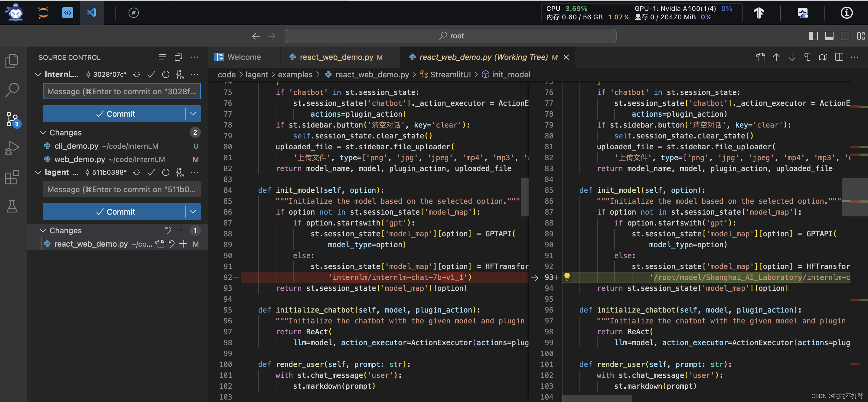Screen dimensions: 868x402
Task: Open more actions for InternLM repository
Action: pyautogui.click(x=194, y=74)
